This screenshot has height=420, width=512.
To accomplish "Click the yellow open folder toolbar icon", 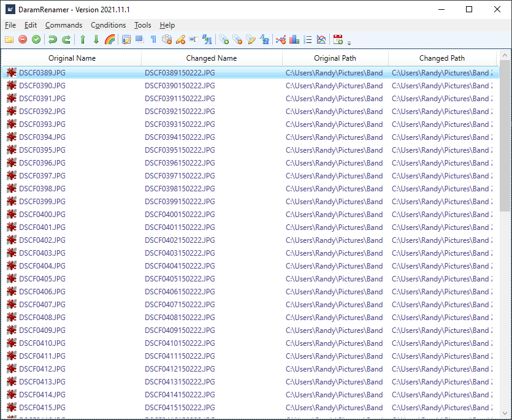I will (x=9, y=39).
